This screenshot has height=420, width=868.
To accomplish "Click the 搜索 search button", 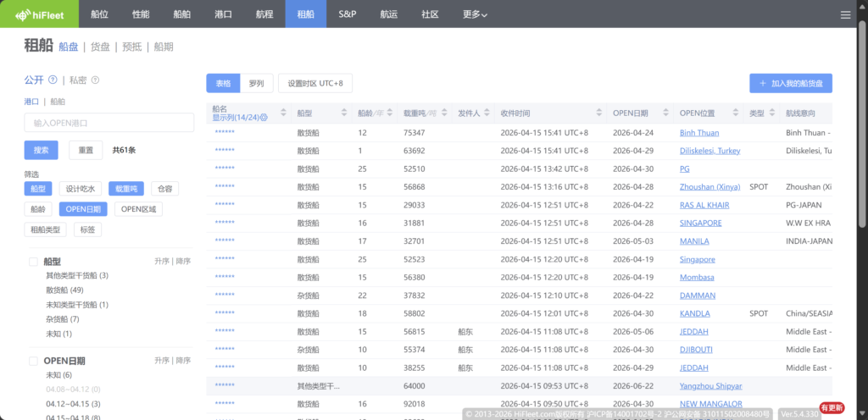I will [x=41, y=150].
